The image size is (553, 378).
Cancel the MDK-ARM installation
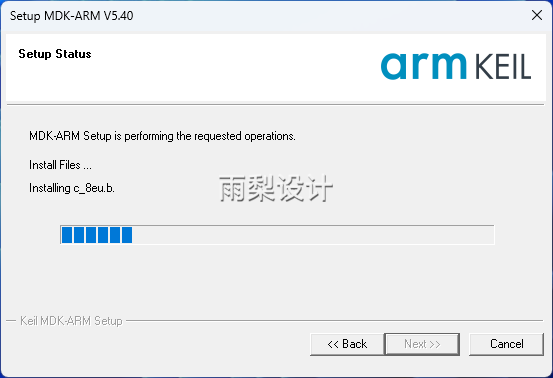tap(506, 344)
